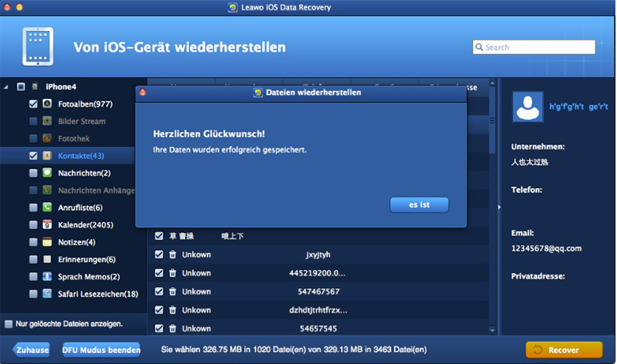Collapse the contact detail panel arrow
The height and width of the screenshot is (364, 617).
click(499, 207)
